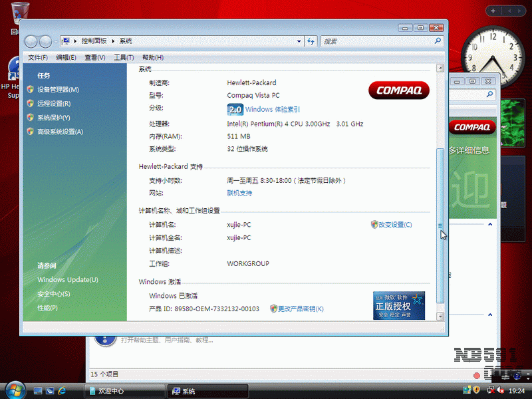The image size is (532, 399).
Task: Click the refresh button beside address bar
Action: pyautogui.click(x=311, y=41)
